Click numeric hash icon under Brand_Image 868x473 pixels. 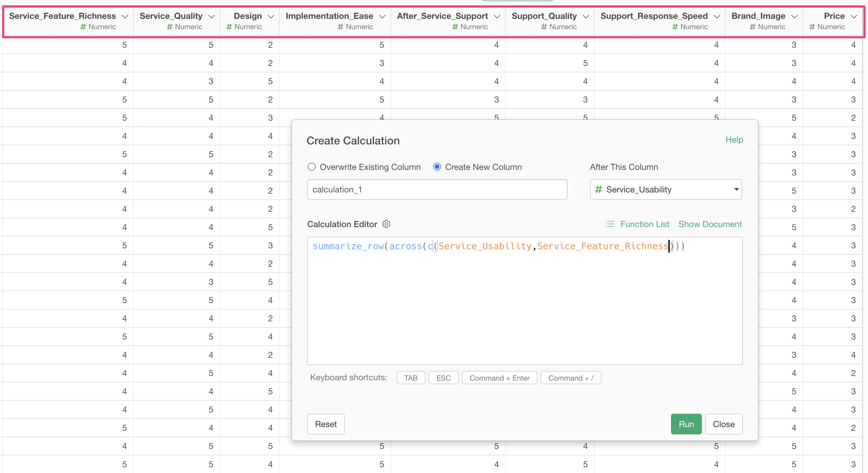(752, 27)
